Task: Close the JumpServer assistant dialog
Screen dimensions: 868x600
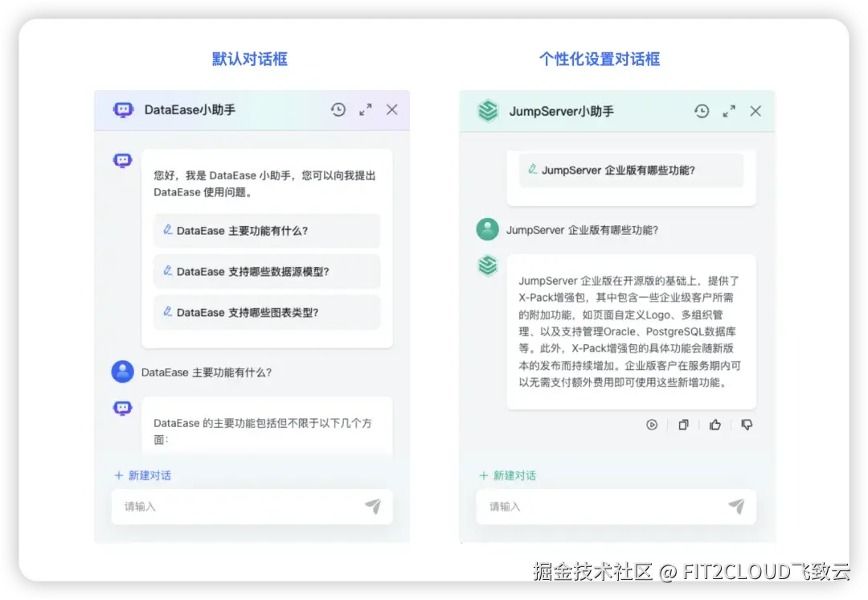Action: [x=755, y=111]
